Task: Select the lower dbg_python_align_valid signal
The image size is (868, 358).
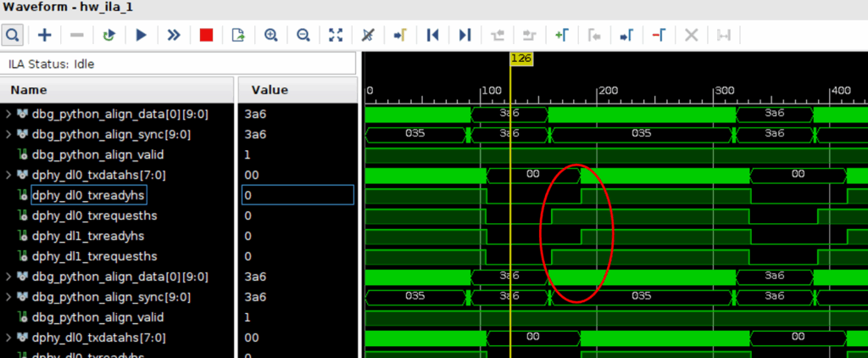Action: (x=98, y=317)
